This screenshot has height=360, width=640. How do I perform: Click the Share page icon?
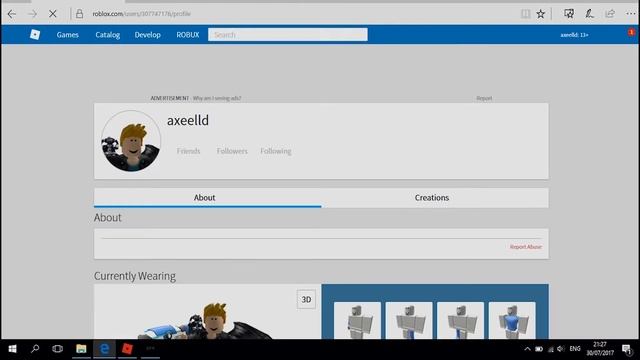point(610,14)
